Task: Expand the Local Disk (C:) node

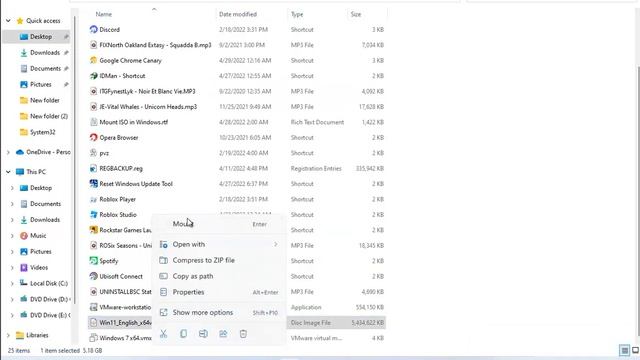Action: (12, 283)
